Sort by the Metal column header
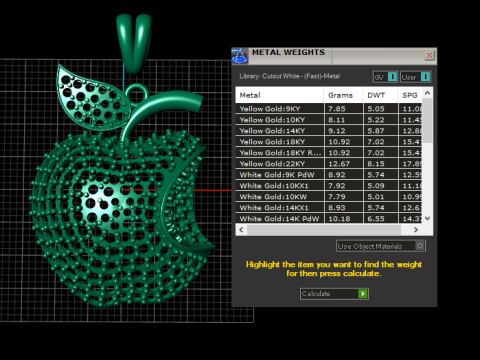This screenshot has height=360, width=480. pos(279,95)
